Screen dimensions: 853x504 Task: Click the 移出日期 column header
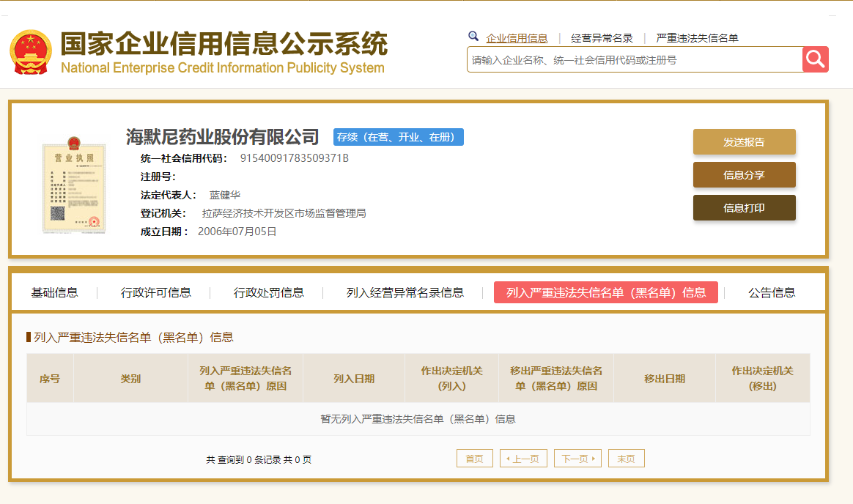pos(664,379)
